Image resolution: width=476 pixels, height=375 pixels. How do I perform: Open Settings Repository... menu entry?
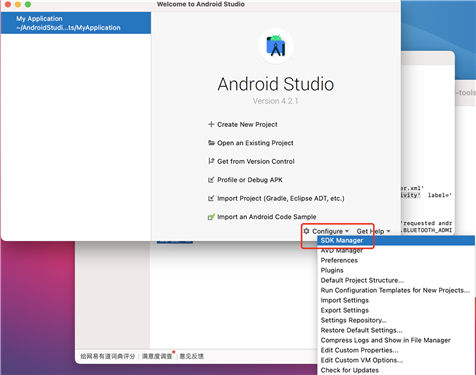[396, 320]
